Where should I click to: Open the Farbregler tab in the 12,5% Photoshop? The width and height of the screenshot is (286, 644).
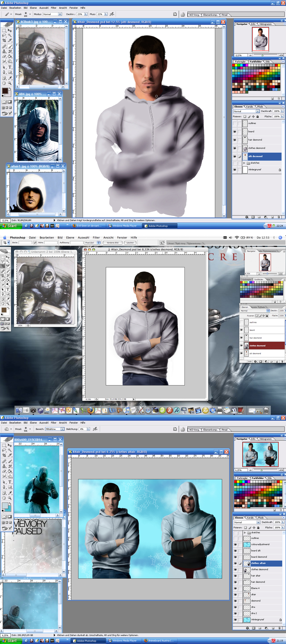240,62
